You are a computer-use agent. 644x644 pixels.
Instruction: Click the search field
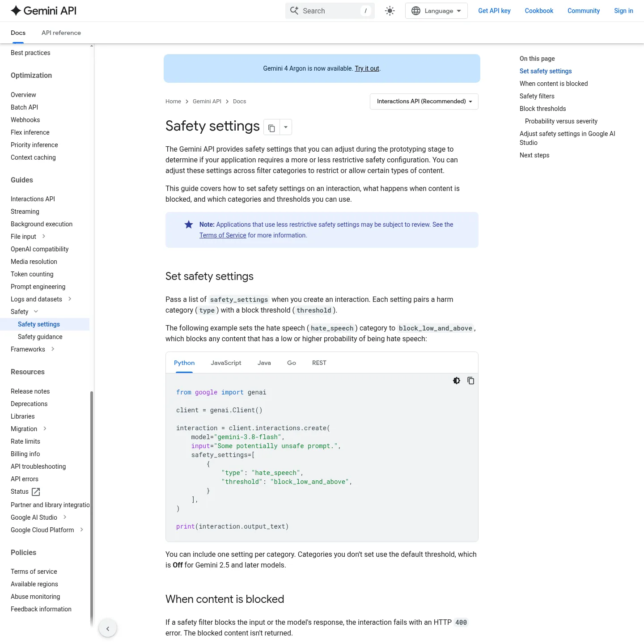click(330, 11)
